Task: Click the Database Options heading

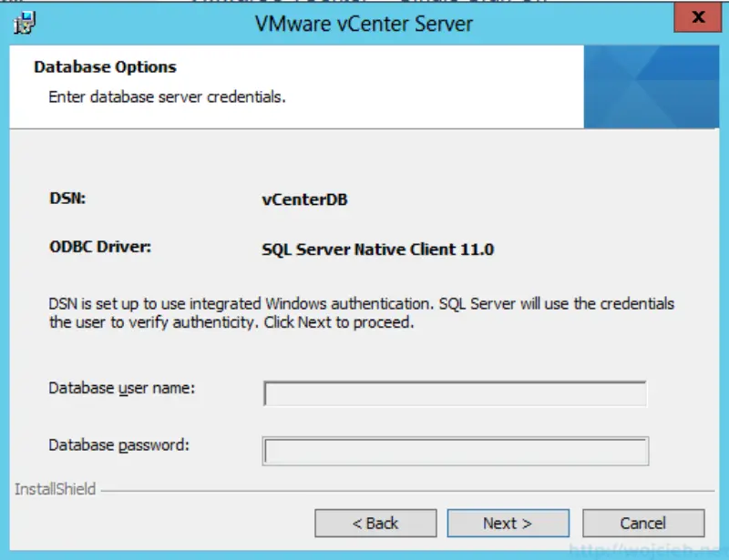Action: point(104,66)
